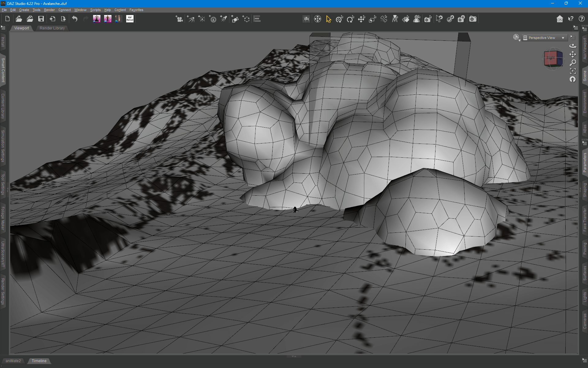
Task: Click the viewport Frame selection icon
Action: [x=573, y=71]
